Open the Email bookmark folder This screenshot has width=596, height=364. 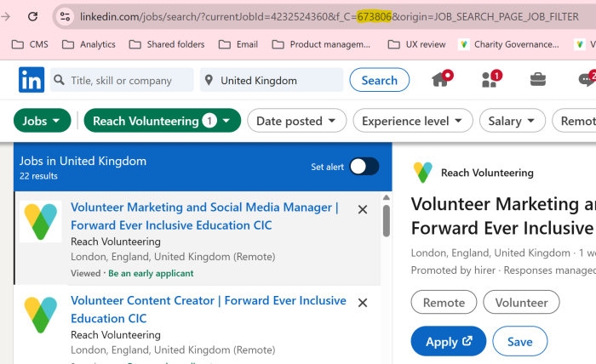(x=238, y=44)
